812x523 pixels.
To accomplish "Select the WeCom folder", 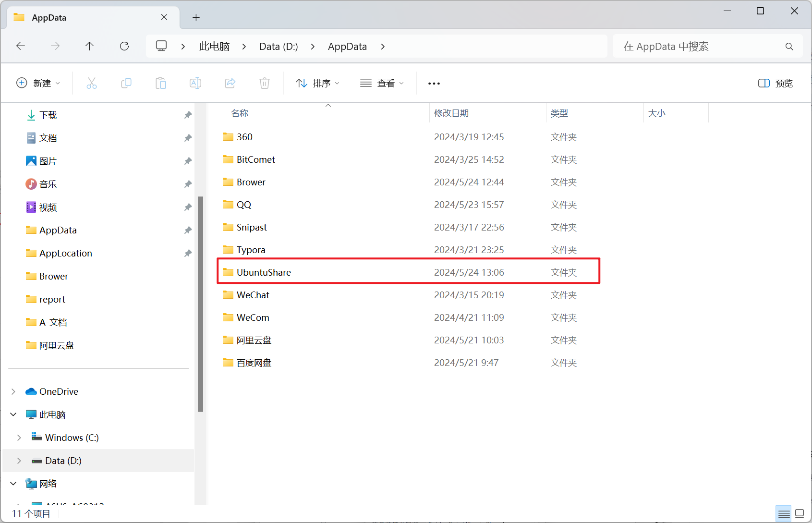I will coord(408,317).
